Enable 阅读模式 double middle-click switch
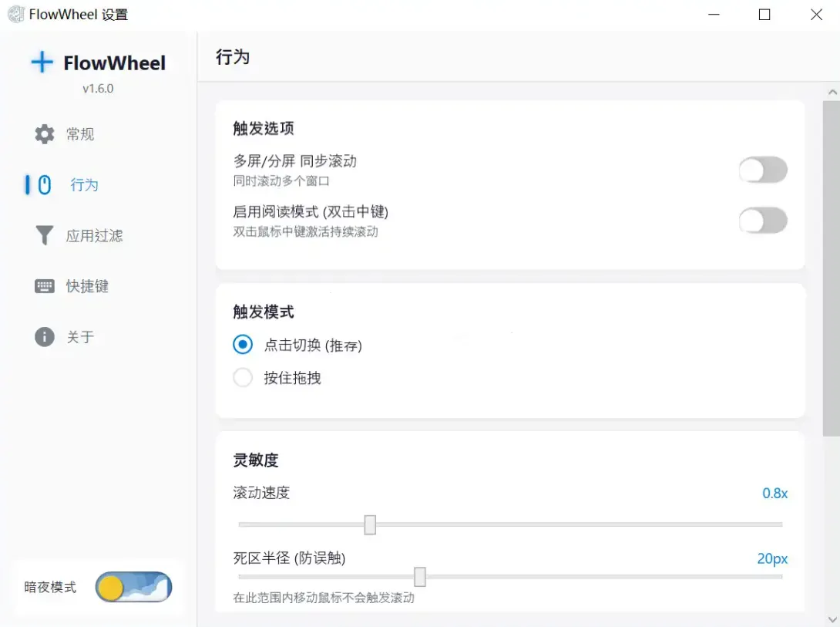 click(x=763, y=221)
